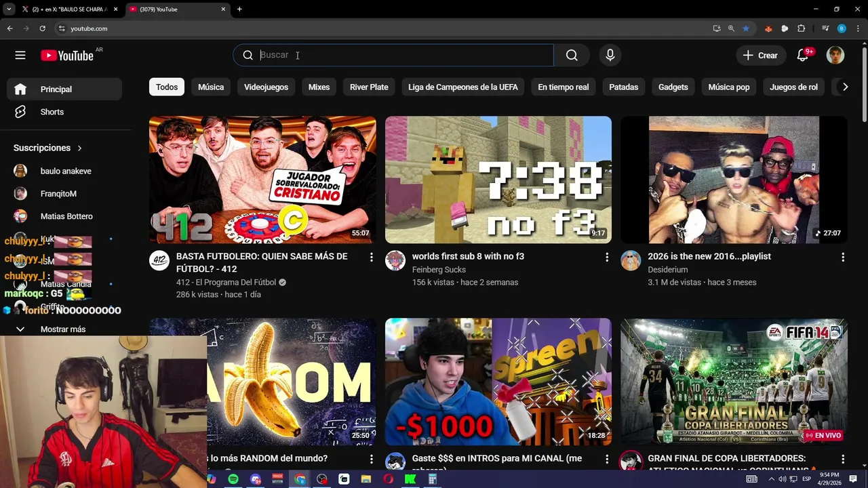Show hidden system tray icons

pyautogui.click(x=771, y=479)
